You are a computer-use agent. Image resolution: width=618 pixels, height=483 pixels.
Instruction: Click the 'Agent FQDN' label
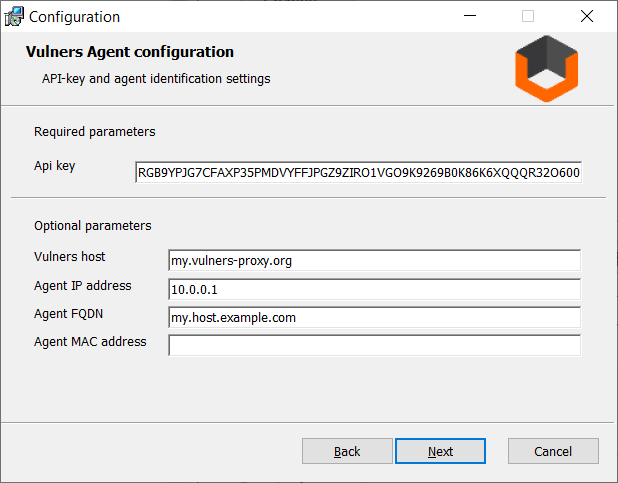(x=68, y=314)
